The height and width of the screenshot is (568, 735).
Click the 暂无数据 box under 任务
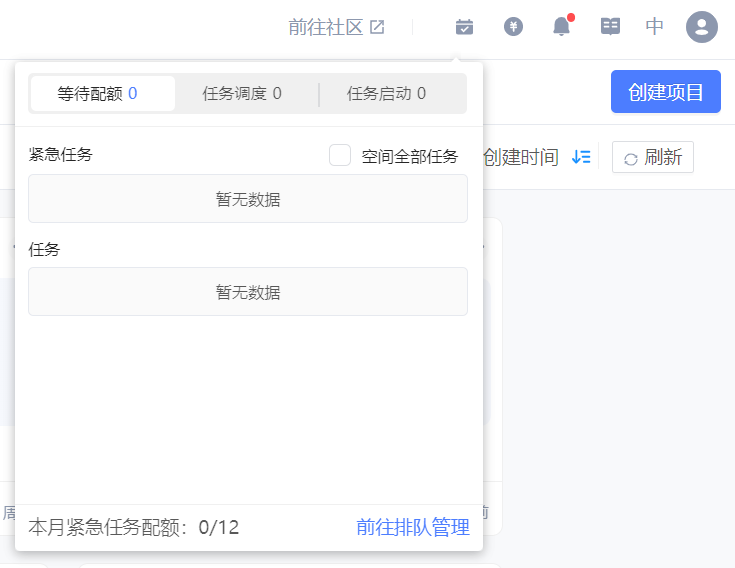pyautogui.click(x=248, y=292)
